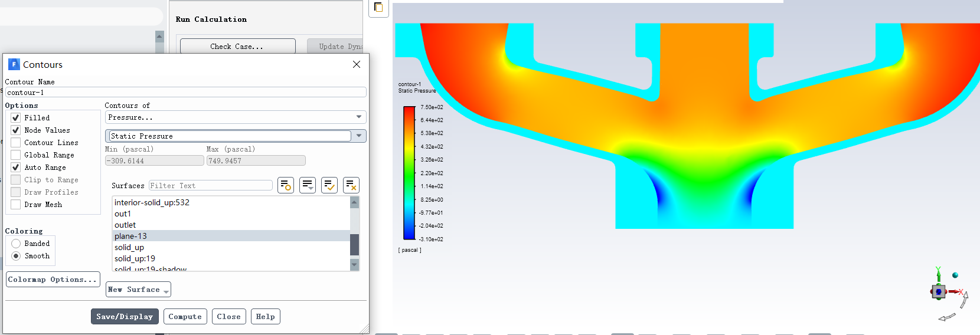The width and height of the screenshot is (980, 335).
Task: Click the copy screenshot icon above the viewport
Action: pos(378,8)
